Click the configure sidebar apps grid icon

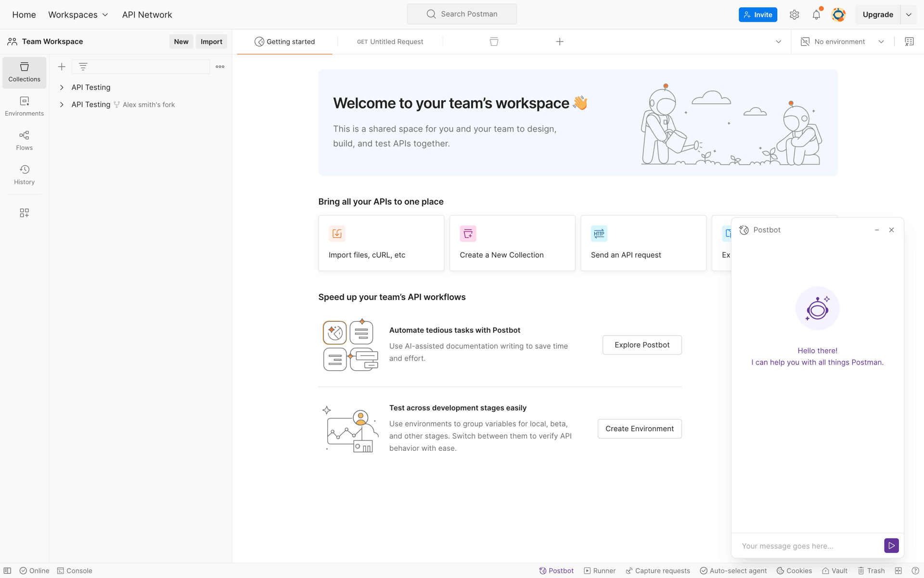24,213
